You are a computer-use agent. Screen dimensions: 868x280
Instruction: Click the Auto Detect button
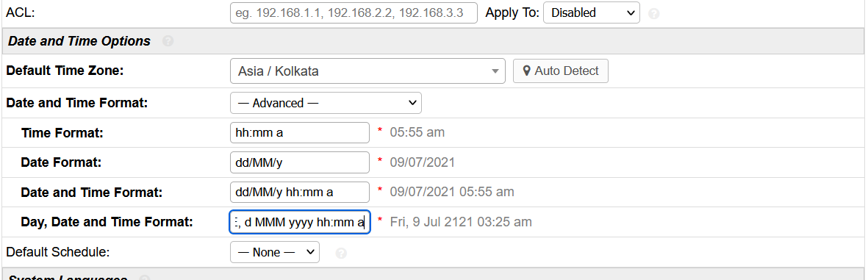560,71
